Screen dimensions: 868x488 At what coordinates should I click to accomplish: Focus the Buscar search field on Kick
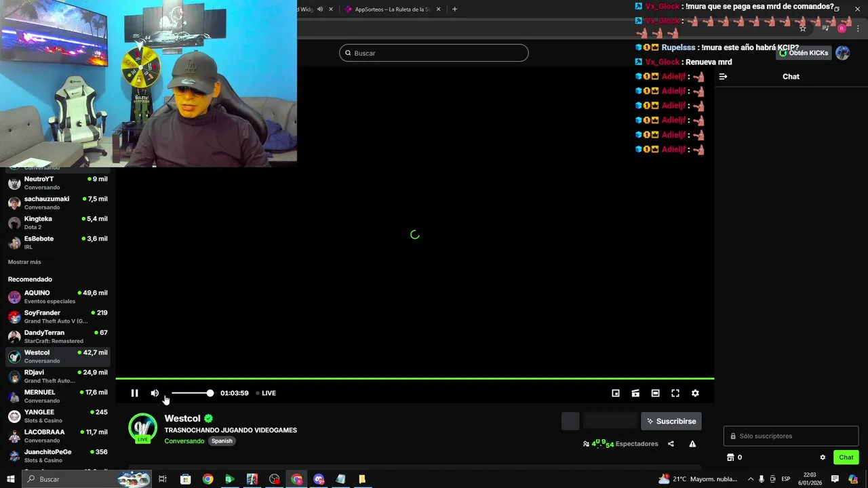[x=434, y=53]
